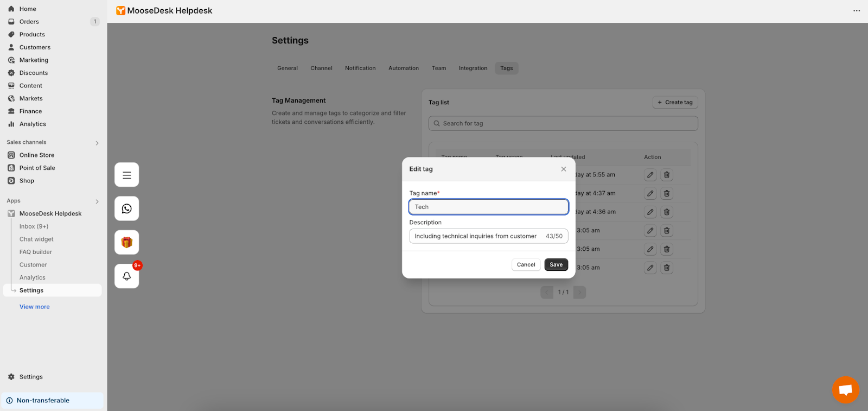Go to the next page of tags

579,292
